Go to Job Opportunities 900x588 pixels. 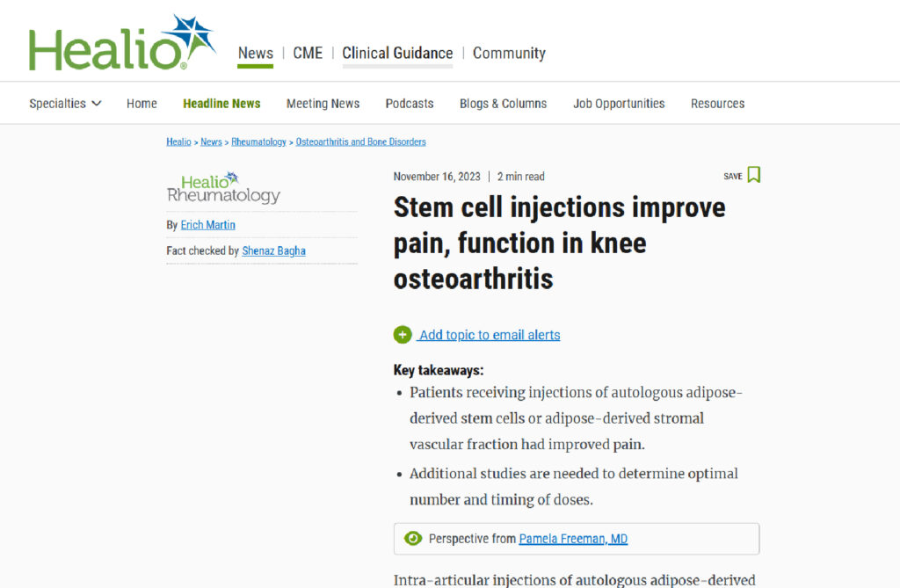(x=619, y=104)
